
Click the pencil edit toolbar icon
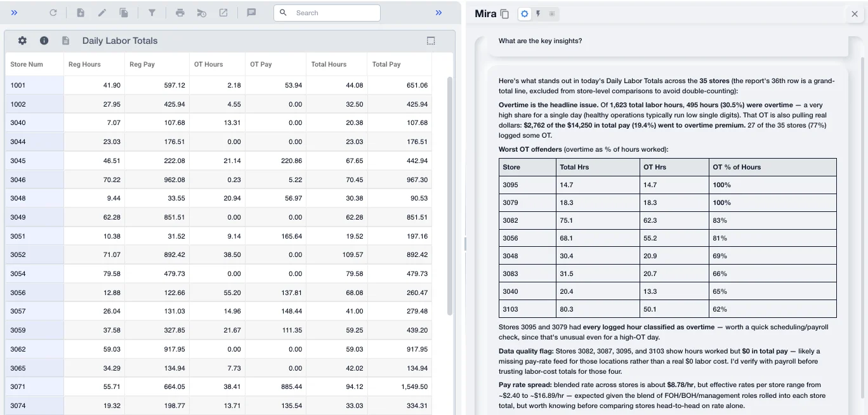coord(102,13)
